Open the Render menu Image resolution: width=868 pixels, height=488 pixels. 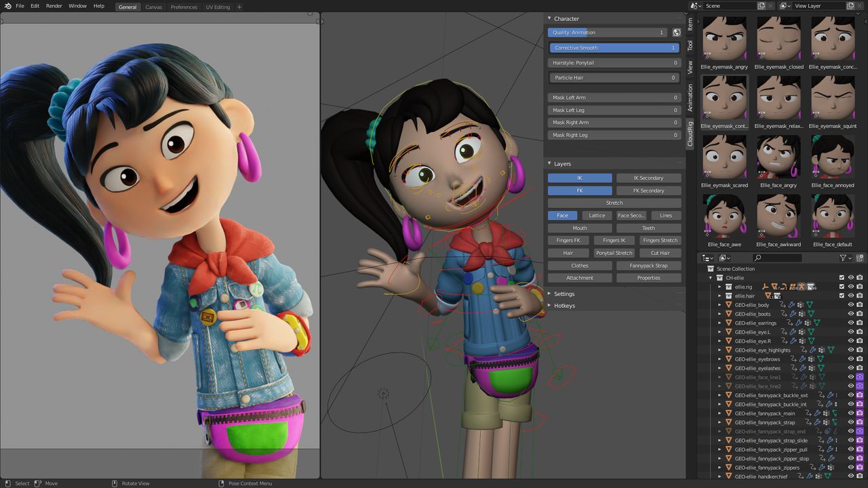[53, 5]
